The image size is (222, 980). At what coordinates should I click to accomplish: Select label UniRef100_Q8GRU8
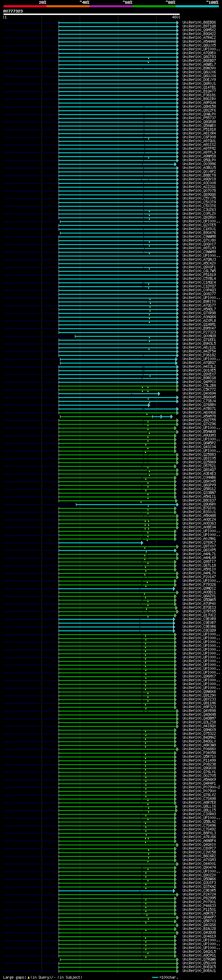coord(199,122)
